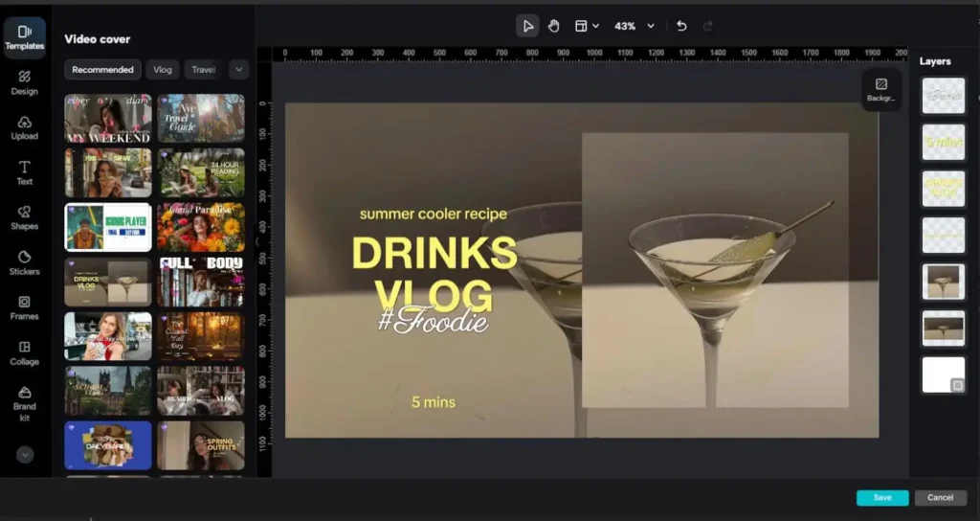
Task: Open the Shapes panel
Action: 24,217
